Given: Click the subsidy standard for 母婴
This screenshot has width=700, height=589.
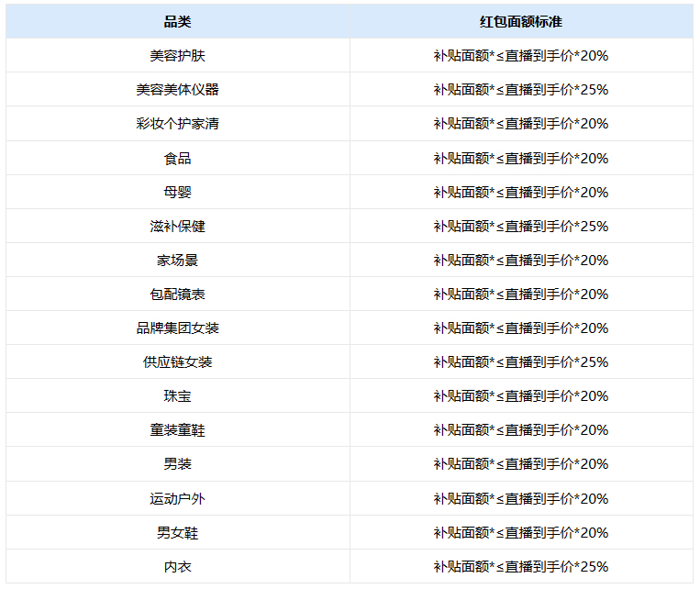Looking at the screenshot, I should point(521,193).
